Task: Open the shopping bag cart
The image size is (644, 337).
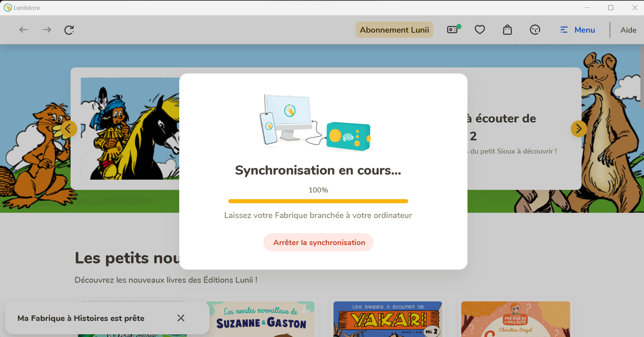Action: tap(507, 30)
